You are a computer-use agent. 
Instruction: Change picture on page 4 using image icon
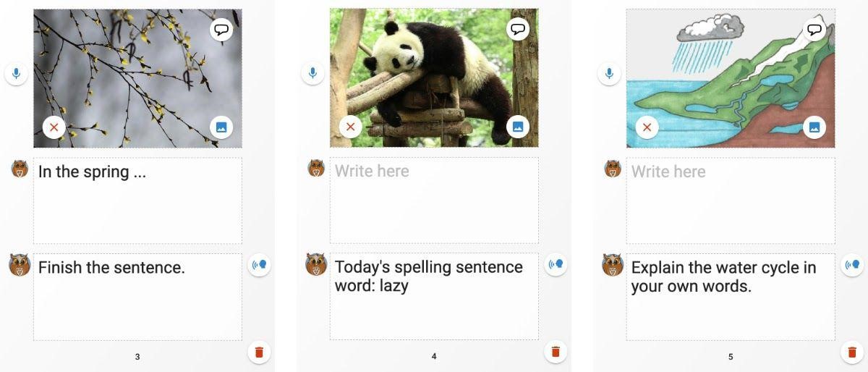(518, 127)
